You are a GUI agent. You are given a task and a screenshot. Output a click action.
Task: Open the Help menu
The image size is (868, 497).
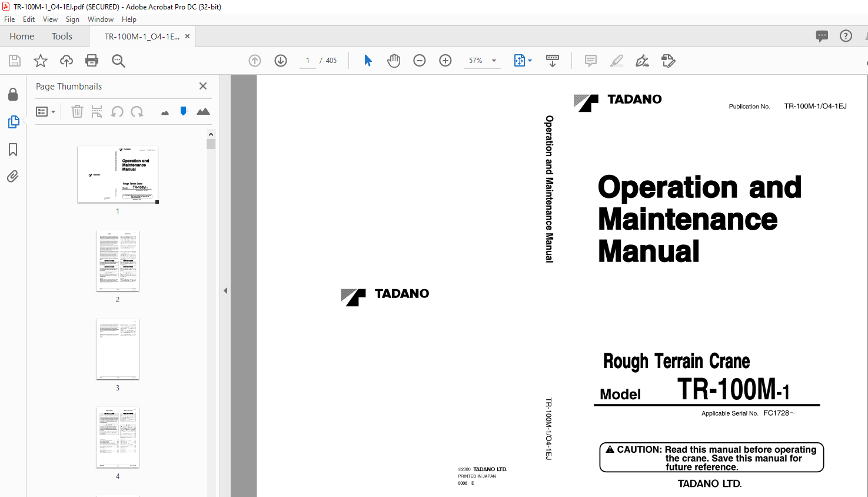129,19
